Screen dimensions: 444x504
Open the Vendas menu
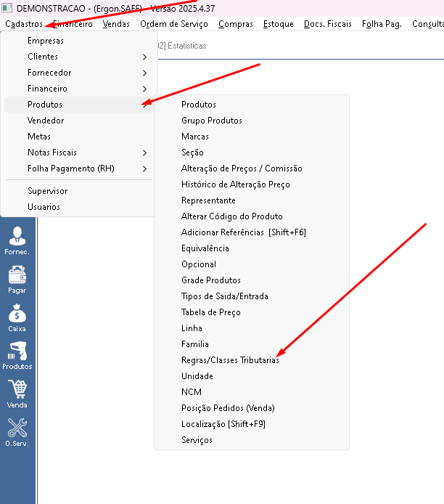point(116,24)
